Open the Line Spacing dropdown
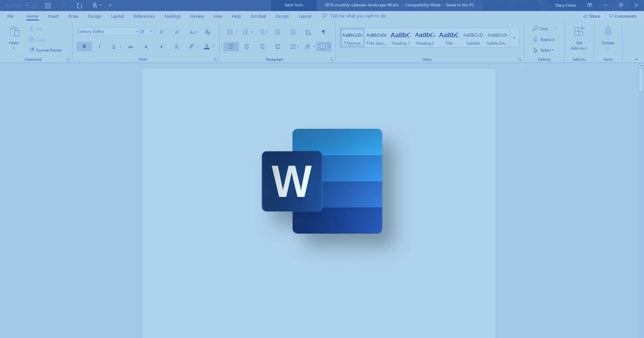The image size is (644, 338). (294, 47)
